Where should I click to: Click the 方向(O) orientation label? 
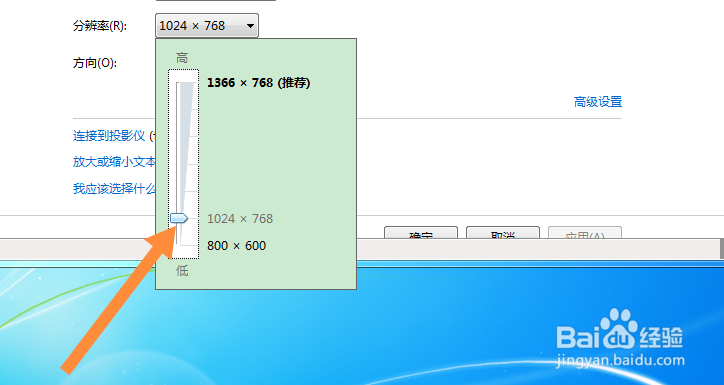95,63
